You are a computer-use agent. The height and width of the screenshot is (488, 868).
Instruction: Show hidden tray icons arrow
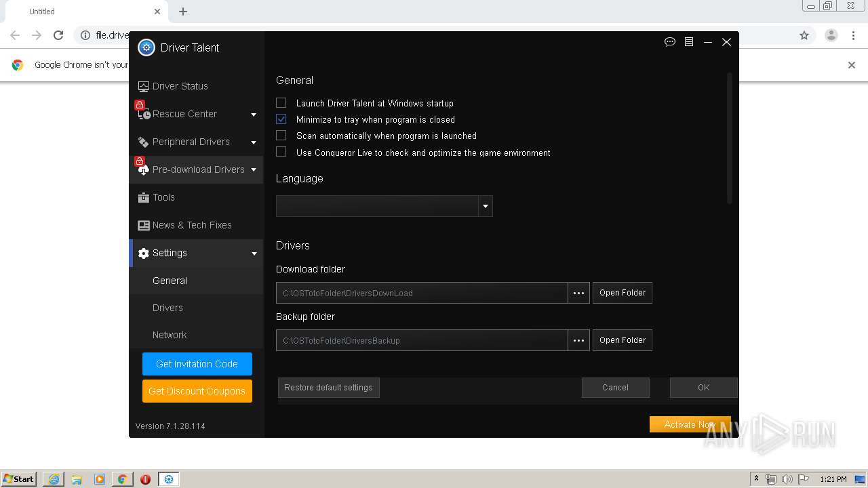(756, 479)
